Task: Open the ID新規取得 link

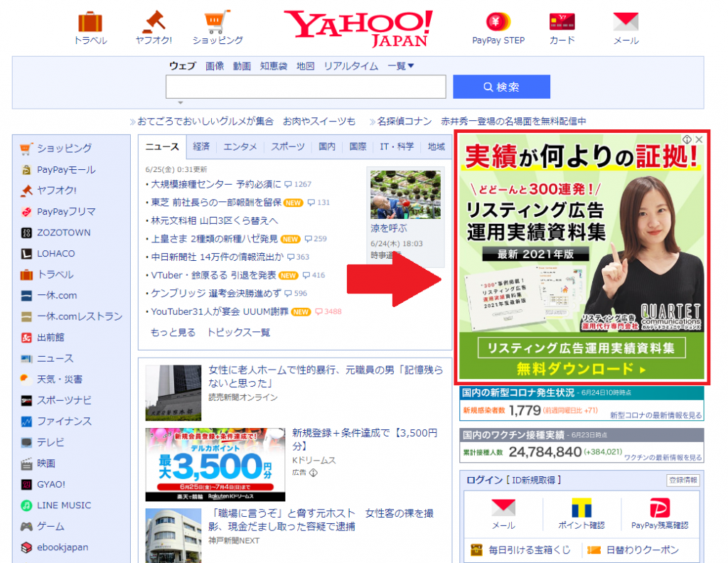Action: tap(533, 480)
